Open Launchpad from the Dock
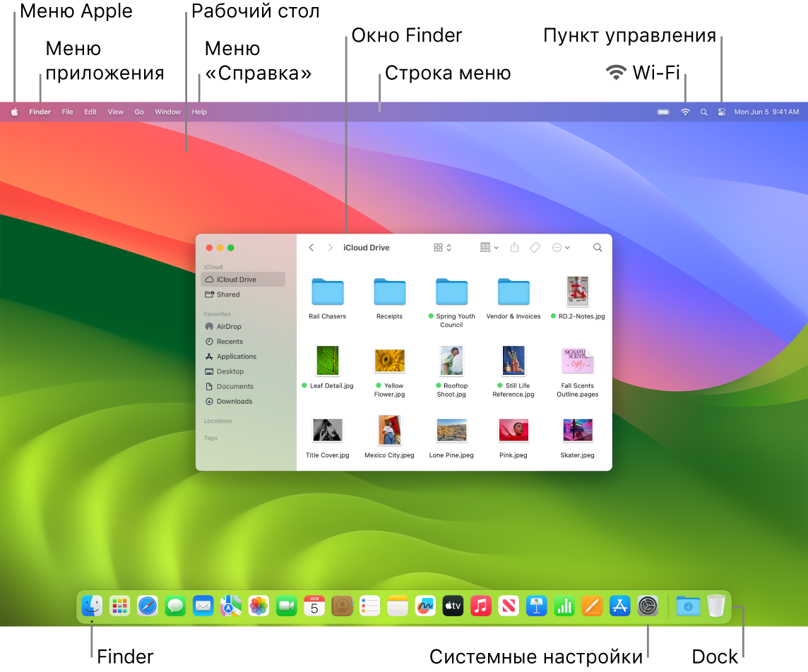 pos(119,606)
